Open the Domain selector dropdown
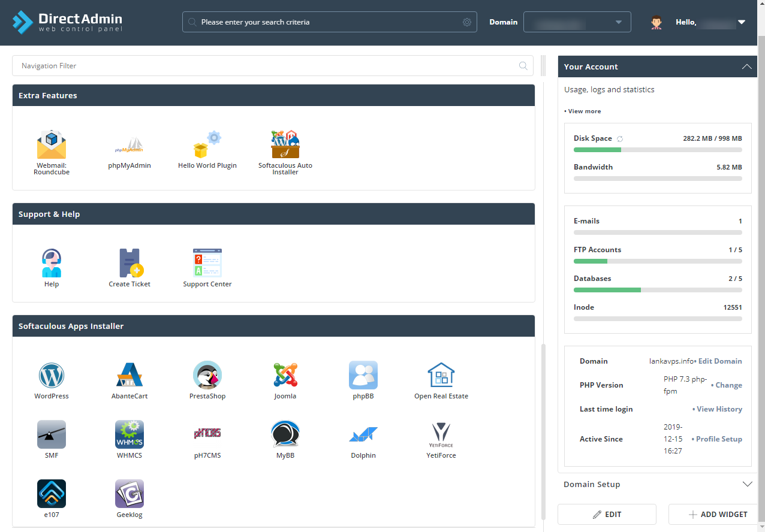 (x=577, y=22)
